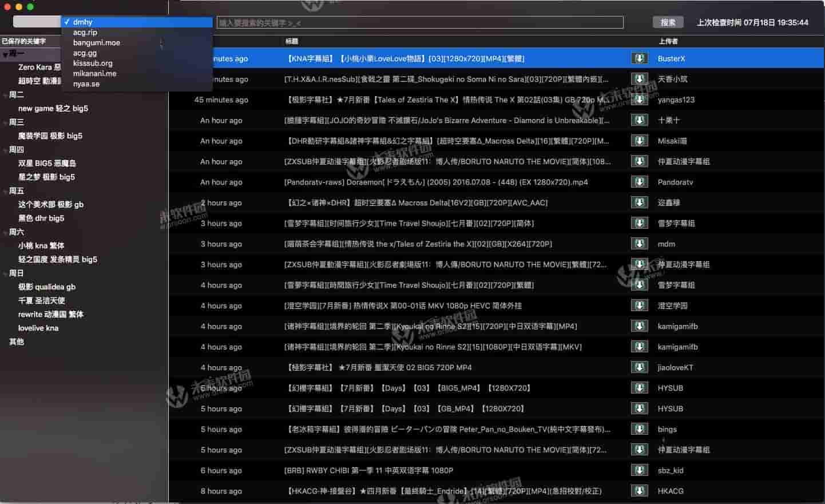
Task: Open saved keyword new game 轻之 big5
Action: (53, 108)
